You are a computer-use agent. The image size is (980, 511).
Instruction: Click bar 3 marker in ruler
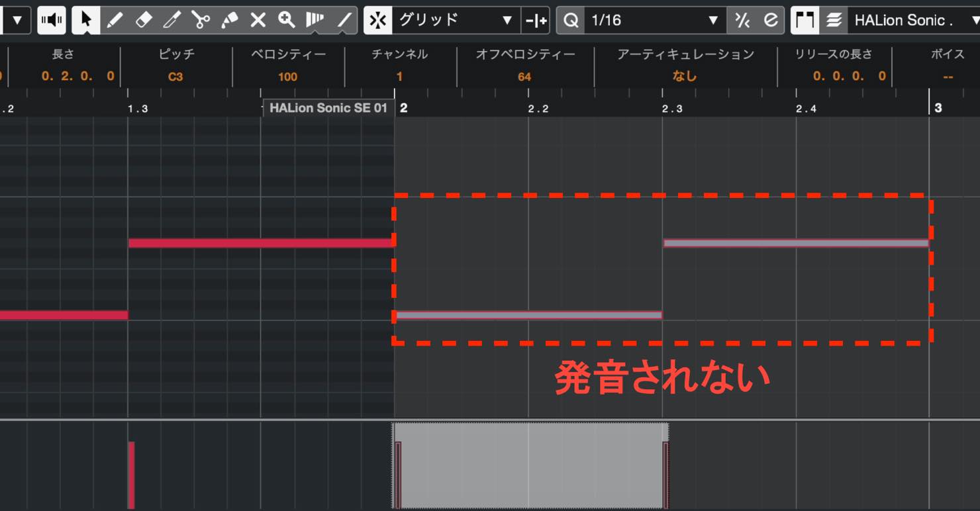point(938,108)
